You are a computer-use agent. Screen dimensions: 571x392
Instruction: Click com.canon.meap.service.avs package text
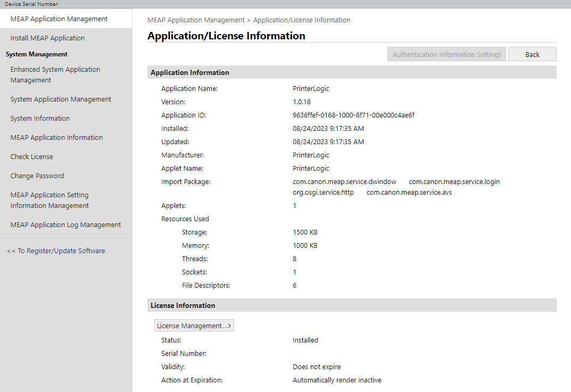pos(409,192)
